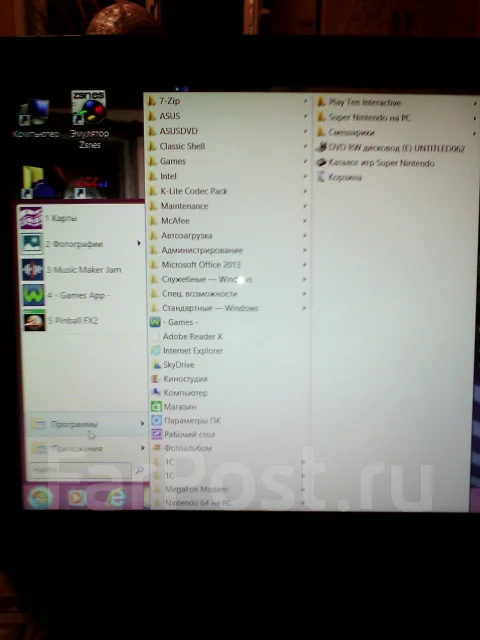Open media player taskbar icon
Image resolution: width=480 pixels, height=640 pixels.
(x=77, y=498)
